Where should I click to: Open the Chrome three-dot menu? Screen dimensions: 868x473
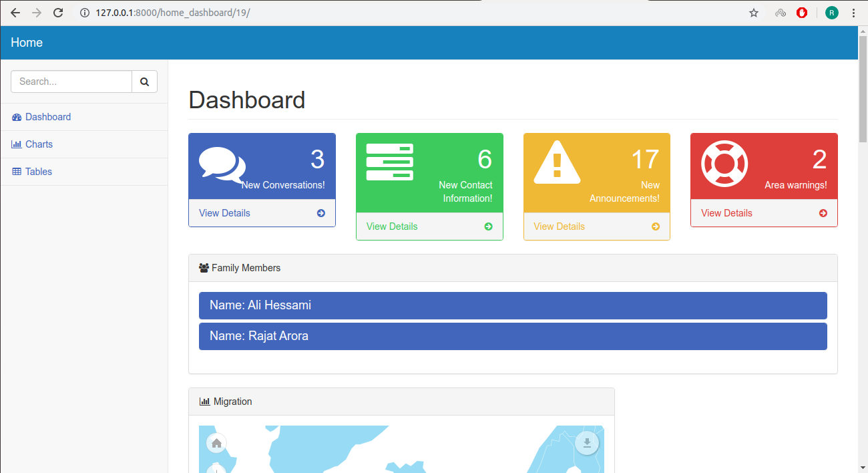853,13
